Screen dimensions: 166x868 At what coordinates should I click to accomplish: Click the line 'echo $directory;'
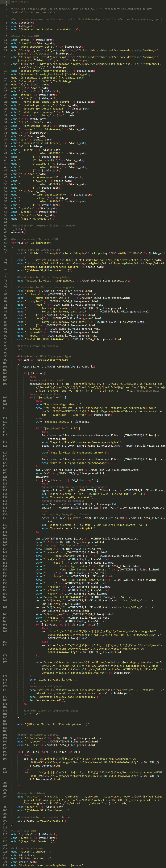click(23, 855)
